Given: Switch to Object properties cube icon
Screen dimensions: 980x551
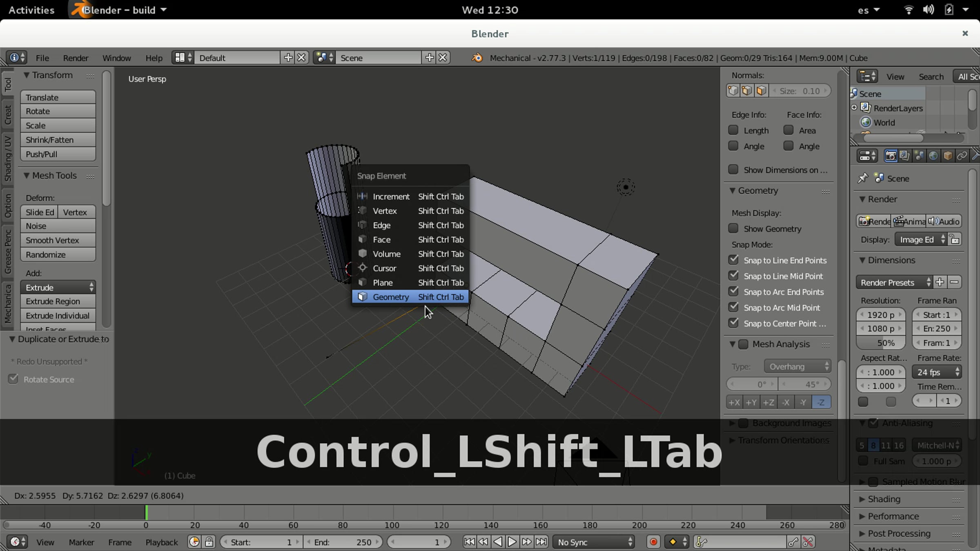Looking at the screenshot, I should (947, 156).
